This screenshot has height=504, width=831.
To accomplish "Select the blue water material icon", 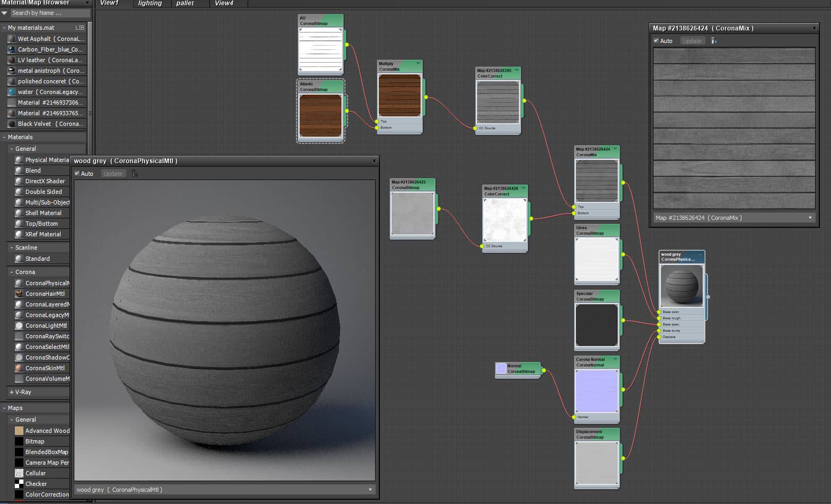I will (x=12, y=92).
